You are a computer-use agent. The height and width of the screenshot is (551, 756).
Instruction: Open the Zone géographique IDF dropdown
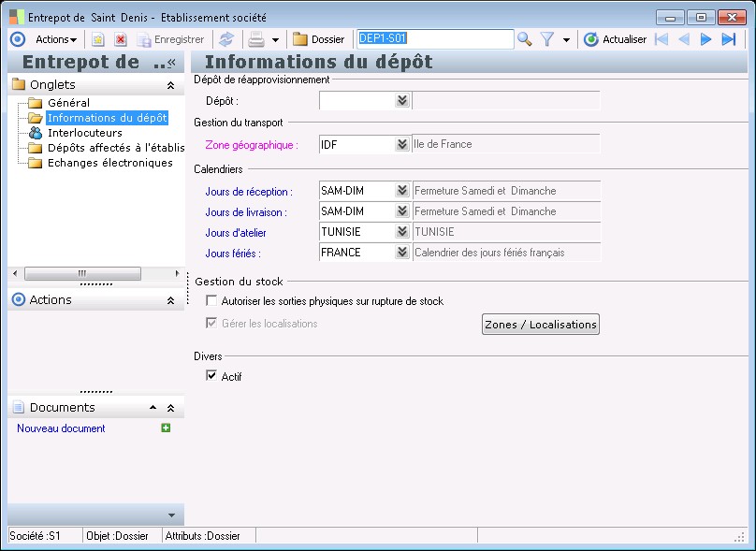click(x=402, y=144)
